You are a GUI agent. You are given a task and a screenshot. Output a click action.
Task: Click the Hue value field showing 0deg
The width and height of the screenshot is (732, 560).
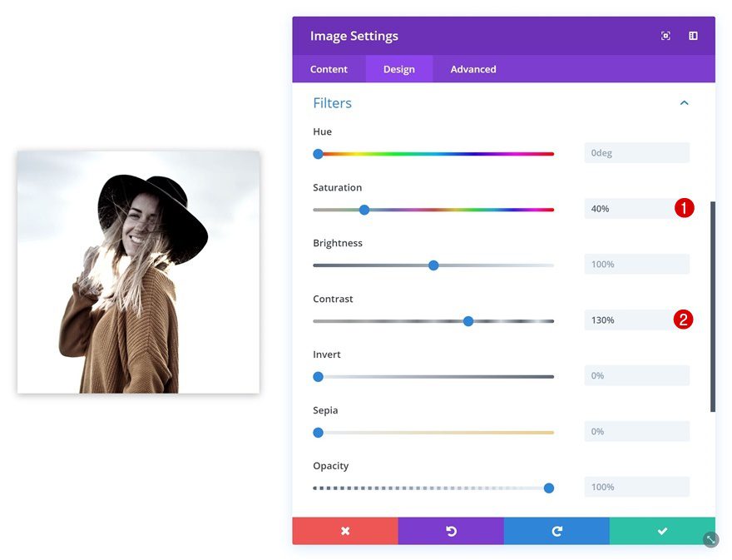point(636,152)
